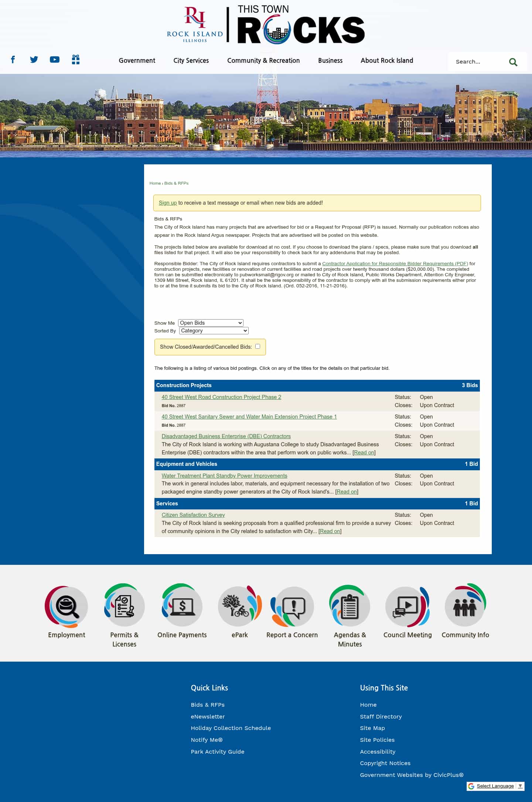
Task: Open the Business menu
Action: coord(330,61)
